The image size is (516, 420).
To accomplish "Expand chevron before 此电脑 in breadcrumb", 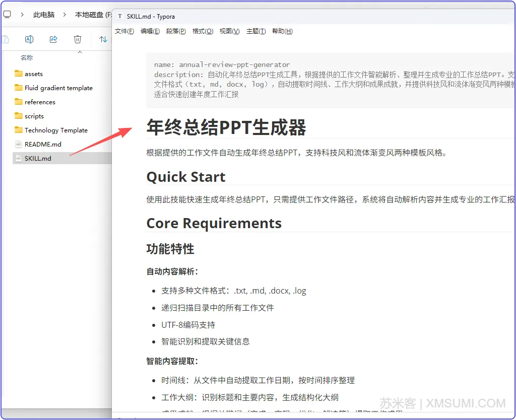I will [x=22, y=15].
